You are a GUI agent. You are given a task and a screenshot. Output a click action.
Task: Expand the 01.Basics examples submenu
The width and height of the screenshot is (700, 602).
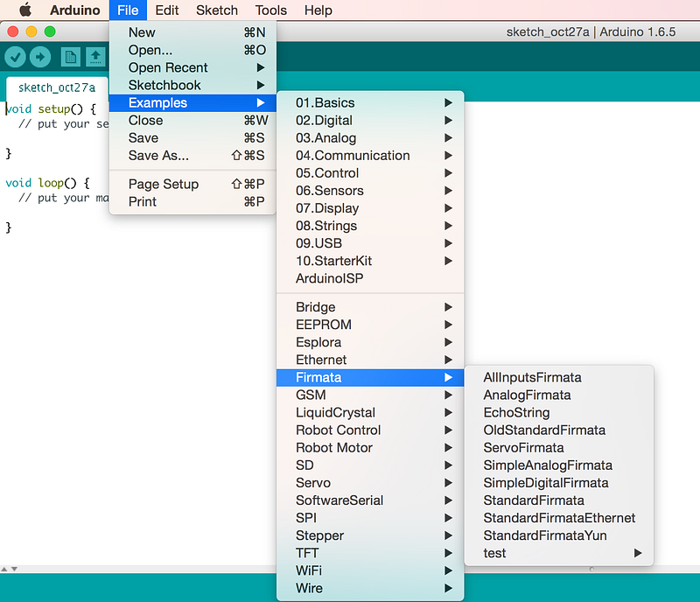point(370,102)
